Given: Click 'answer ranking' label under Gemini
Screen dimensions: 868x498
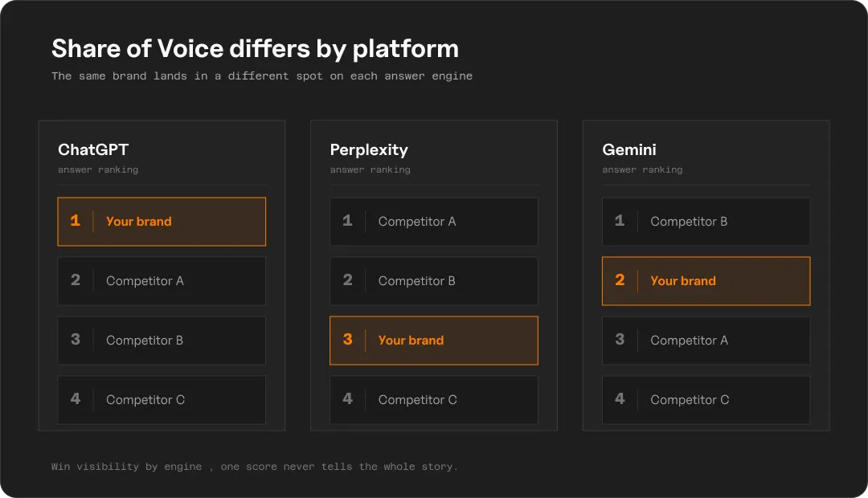Looking at the screenshot, I should (x=642, y=169).
